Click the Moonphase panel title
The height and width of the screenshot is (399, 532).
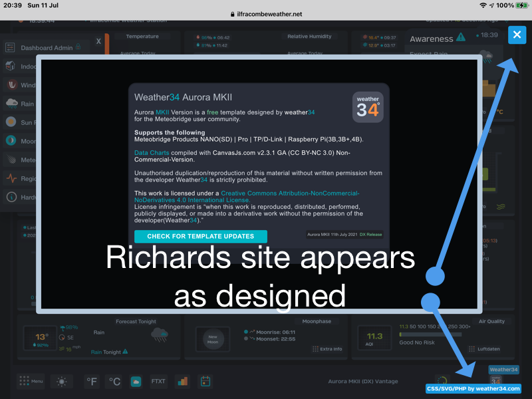(317, 321)
